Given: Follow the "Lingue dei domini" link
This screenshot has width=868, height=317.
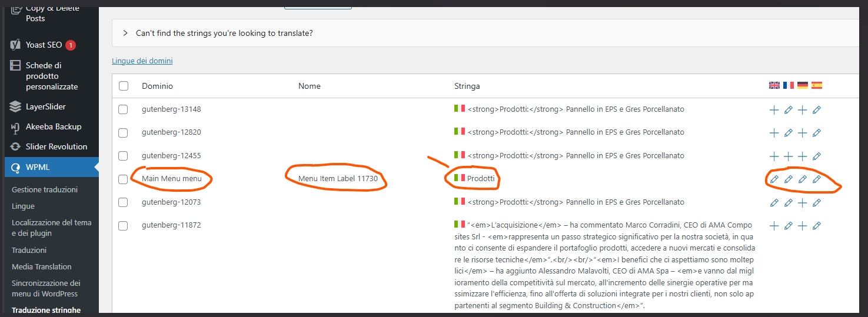Looking at the screenshot, I should coord(142,61).
